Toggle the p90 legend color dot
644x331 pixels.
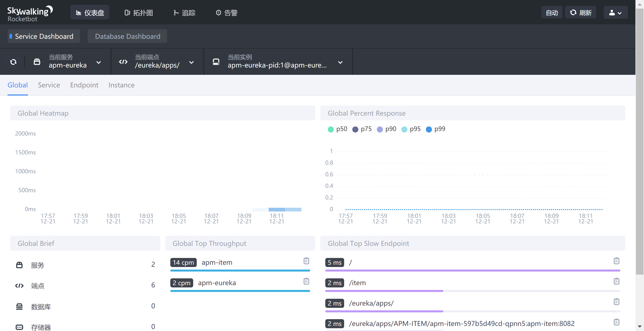click(380, 129)
